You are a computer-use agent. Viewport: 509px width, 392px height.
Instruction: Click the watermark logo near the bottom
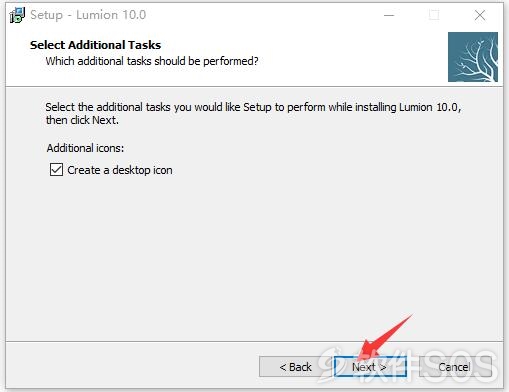click(408, 366)
